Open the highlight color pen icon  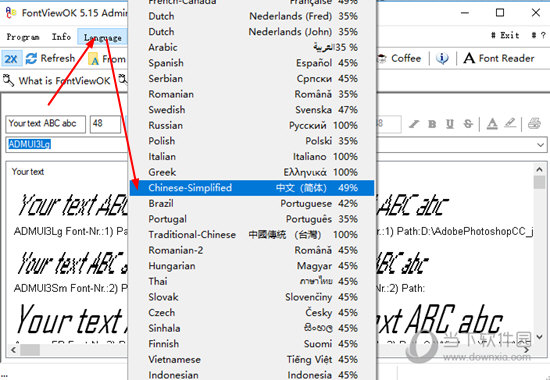coord(510,124)
